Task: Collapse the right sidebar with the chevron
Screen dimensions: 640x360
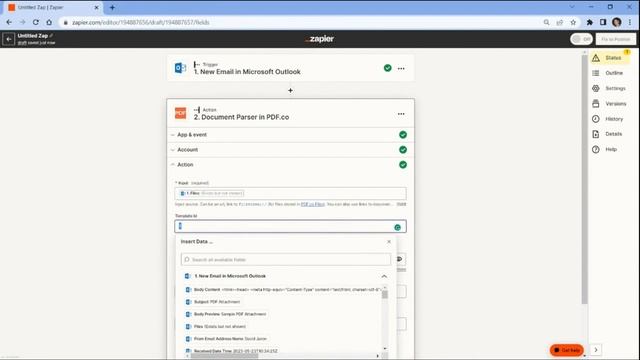Action: click(596, 350)
